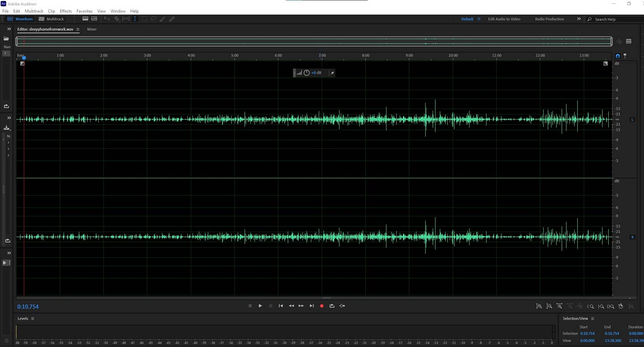644x347 pixels.
Task: Toggle the left channel L button
Action: (x=632, y=120)
